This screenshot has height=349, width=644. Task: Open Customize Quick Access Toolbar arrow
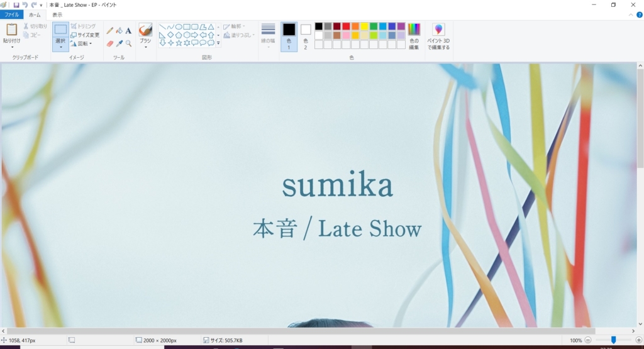41,5
